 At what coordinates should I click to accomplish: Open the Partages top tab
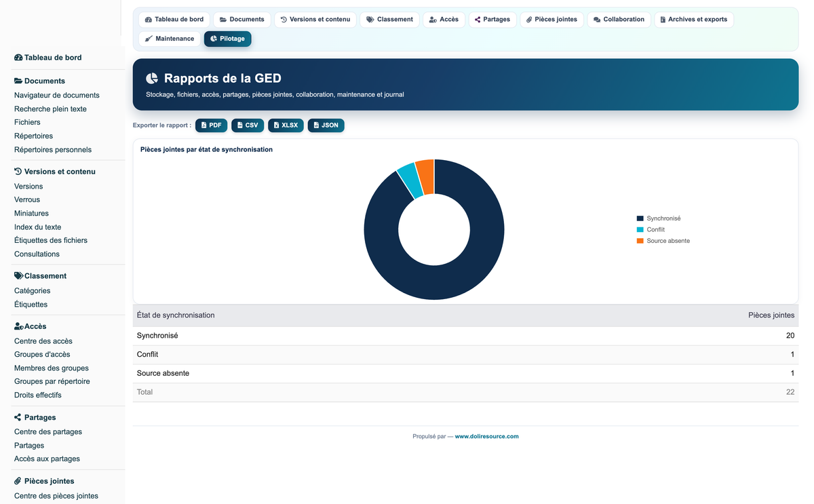coord(492,20)
